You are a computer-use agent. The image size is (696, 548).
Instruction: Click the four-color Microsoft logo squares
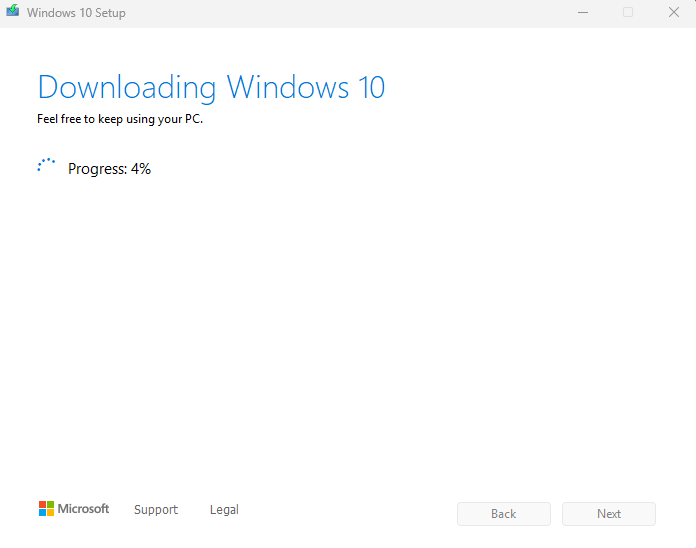[x=46, y=509]
